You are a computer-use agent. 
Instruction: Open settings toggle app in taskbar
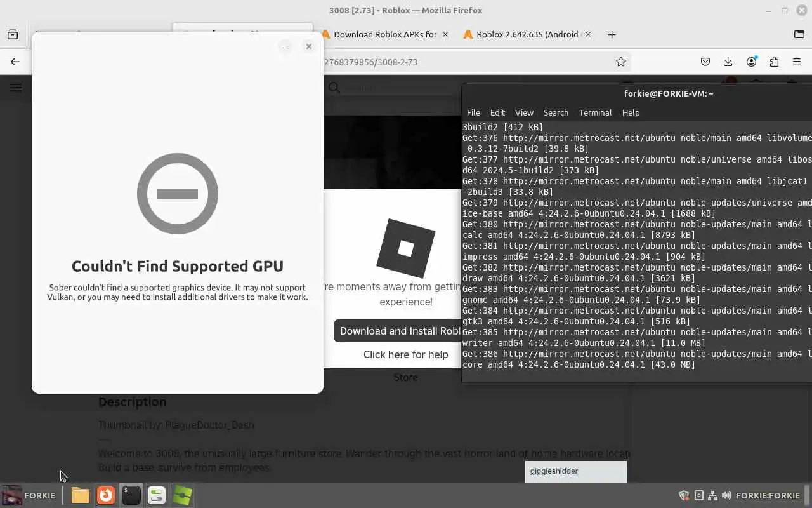click(x=157, y=495)
